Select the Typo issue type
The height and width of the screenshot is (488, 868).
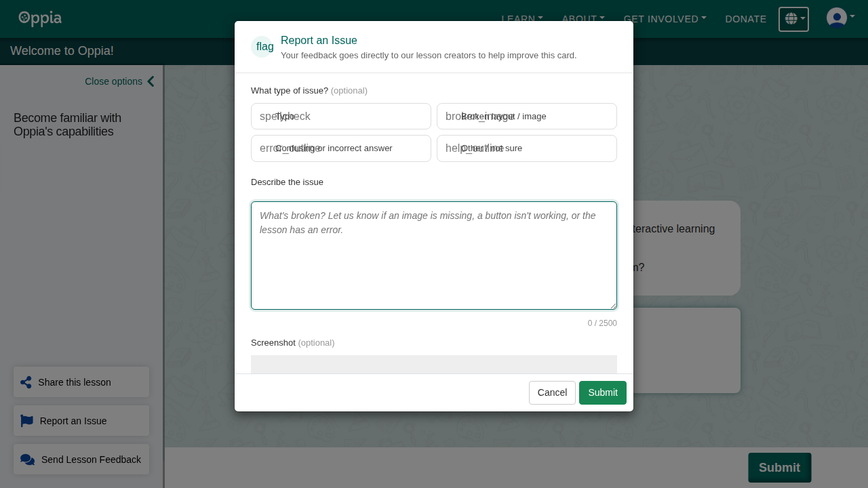click(x=341, y=116)
